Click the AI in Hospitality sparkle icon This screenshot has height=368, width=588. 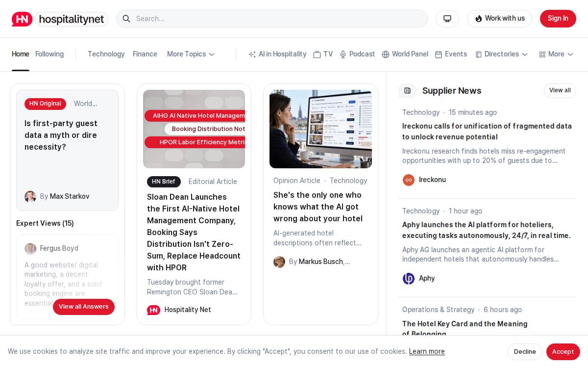click(252, 54)
